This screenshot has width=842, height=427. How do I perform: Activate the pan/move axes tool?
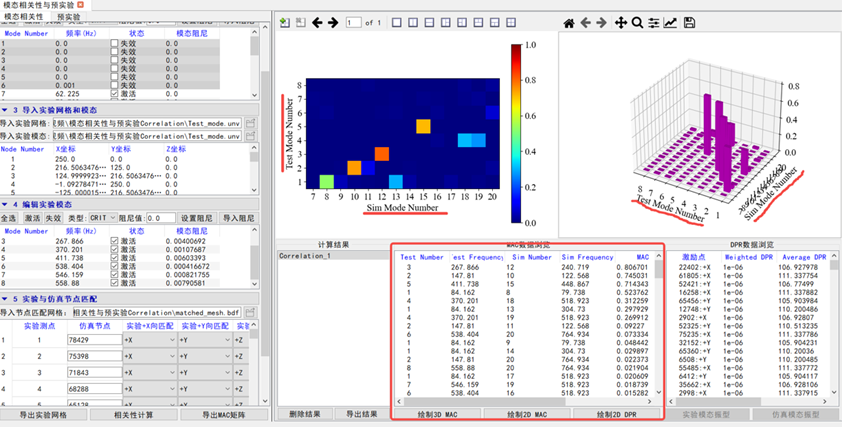pyautogui.click(x=620, y=23)
